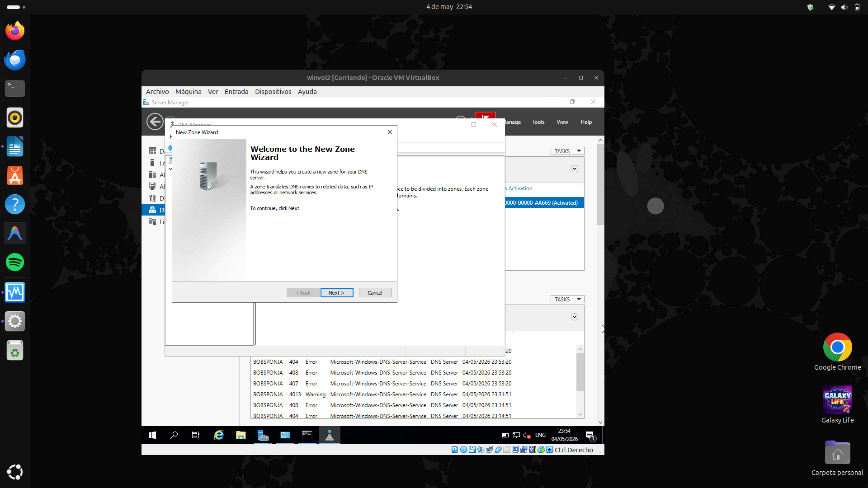Open the Dispositivos menu
Image resolution: width=868 pixels, height=488 pixels.
pyautogui.click(x=273, y=91)
